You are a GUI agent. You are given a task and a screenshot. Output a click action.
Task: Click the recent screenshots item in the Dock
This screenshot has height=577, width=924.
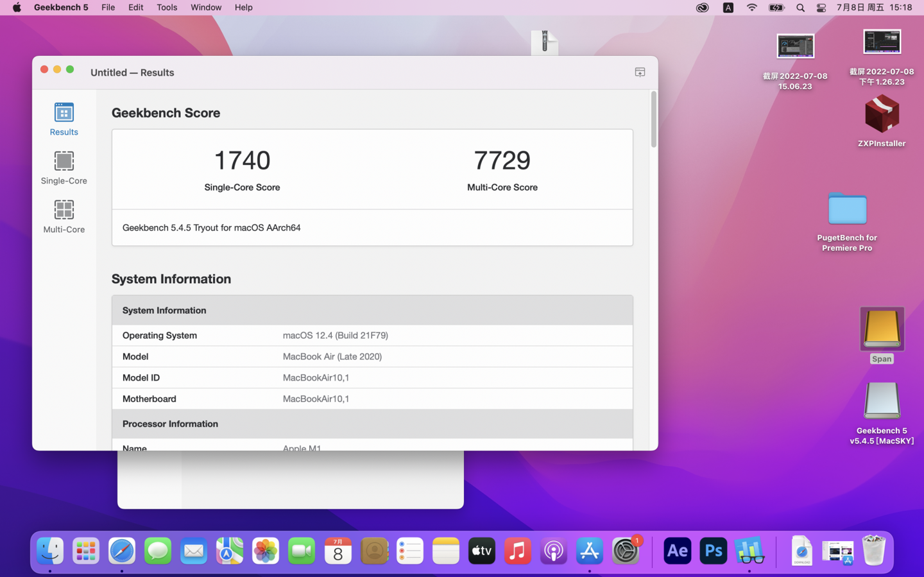click(838, 551)
